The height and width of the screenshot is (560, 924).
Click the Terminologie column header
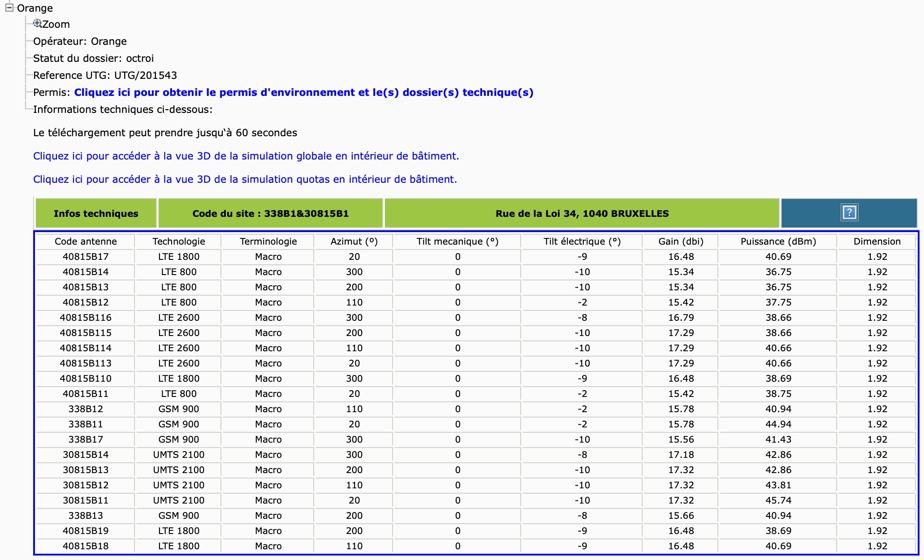(268, 241)
